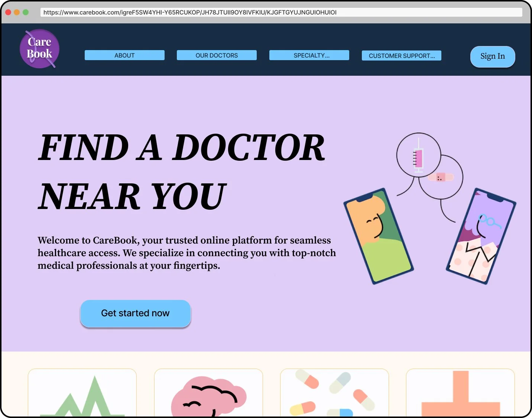Open the SPECIALTY... navigation item
Viewport: 532px width, 418px height.
tap(309, 55)
